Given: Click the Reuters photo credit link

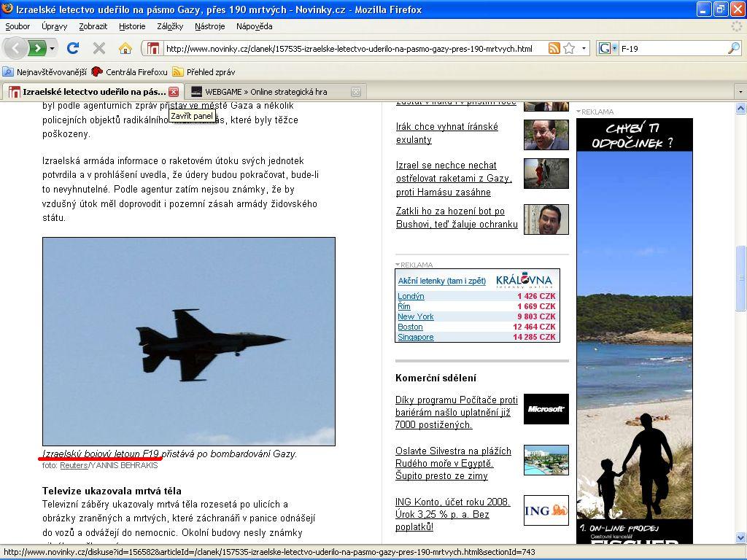Looking at the screenshot, I should 74,465.
